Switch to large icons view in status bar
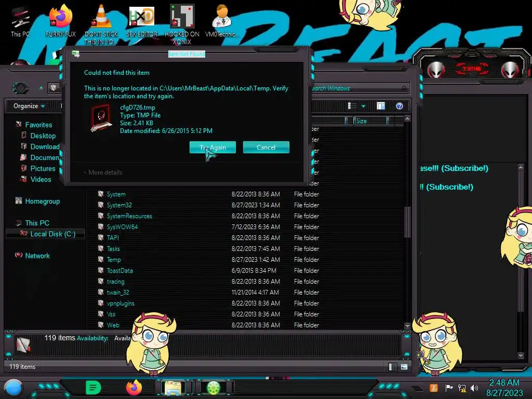Image resolution: width=532 pixels, height=399 pixels. pos(404,367)
